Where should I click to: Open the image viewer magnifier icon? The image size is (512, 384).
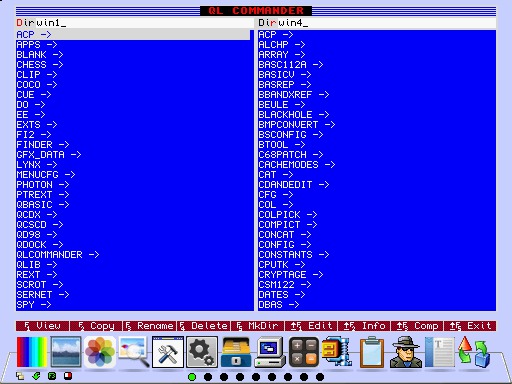[x=134, y=352]
